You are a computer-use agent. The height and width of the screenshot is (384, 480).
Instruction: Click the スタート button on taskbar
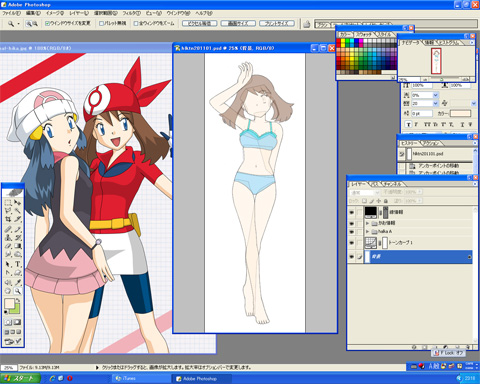tap(20, 379)
